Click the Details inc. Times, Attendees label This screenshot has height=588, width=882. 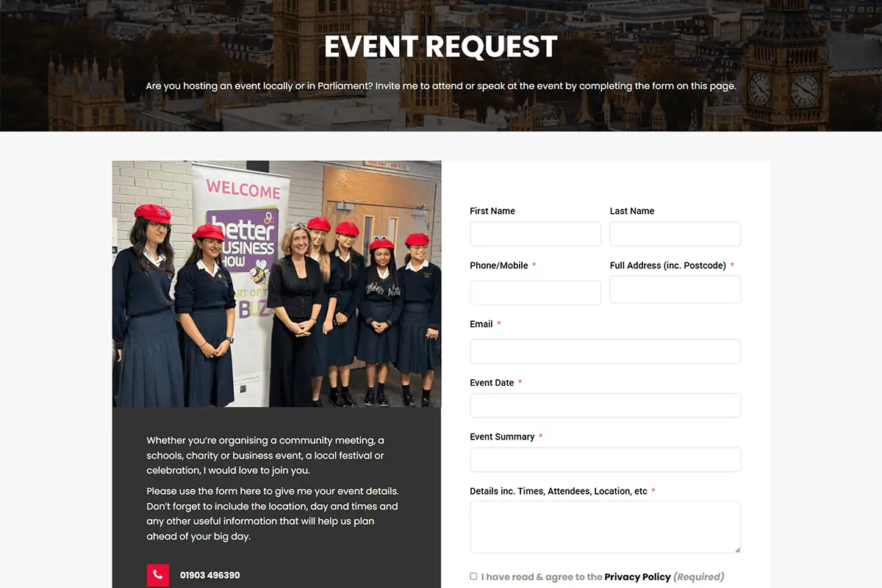(559, 491)
